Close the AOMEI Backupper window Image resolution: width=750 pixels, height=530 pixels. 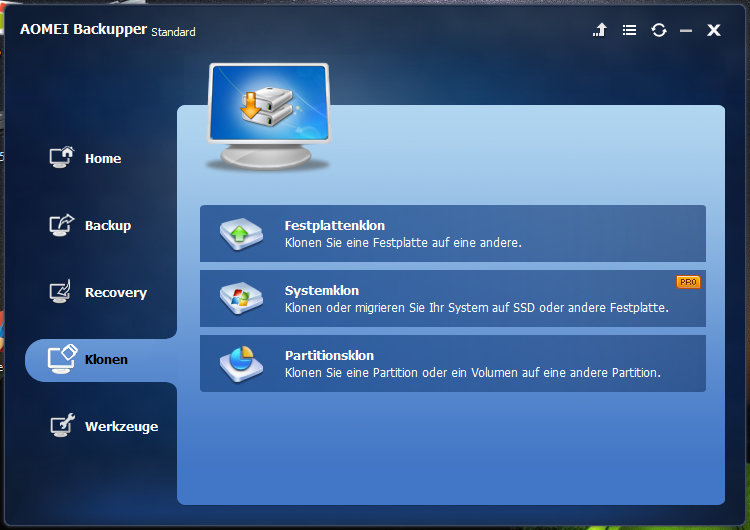click(x=714, y=30)
